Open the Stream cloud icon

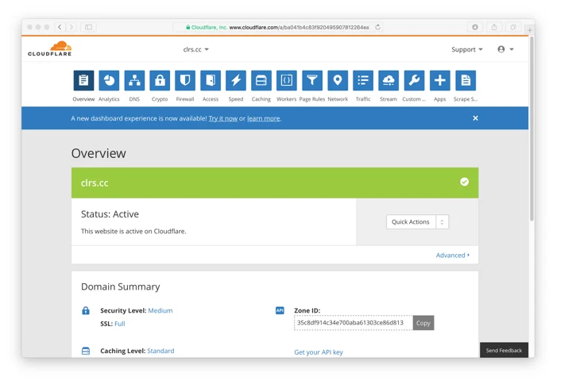388,80
